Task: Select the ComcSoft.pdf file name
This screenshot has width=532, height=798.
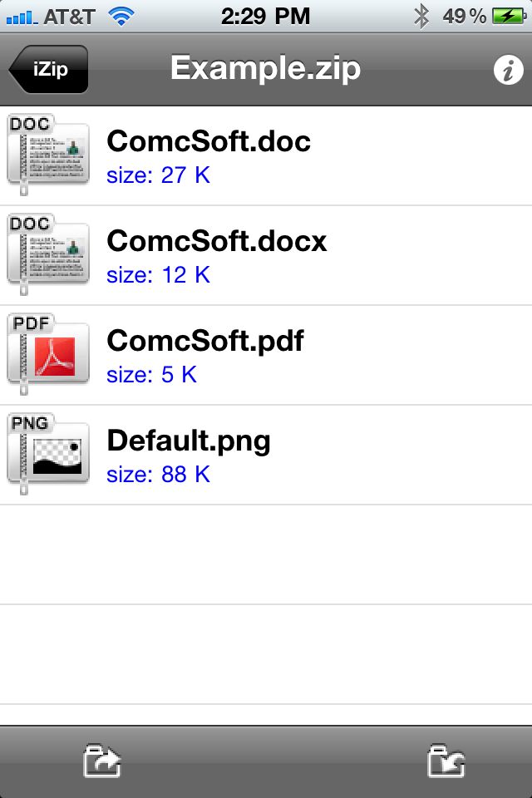Action: click(x=205, y=341)
